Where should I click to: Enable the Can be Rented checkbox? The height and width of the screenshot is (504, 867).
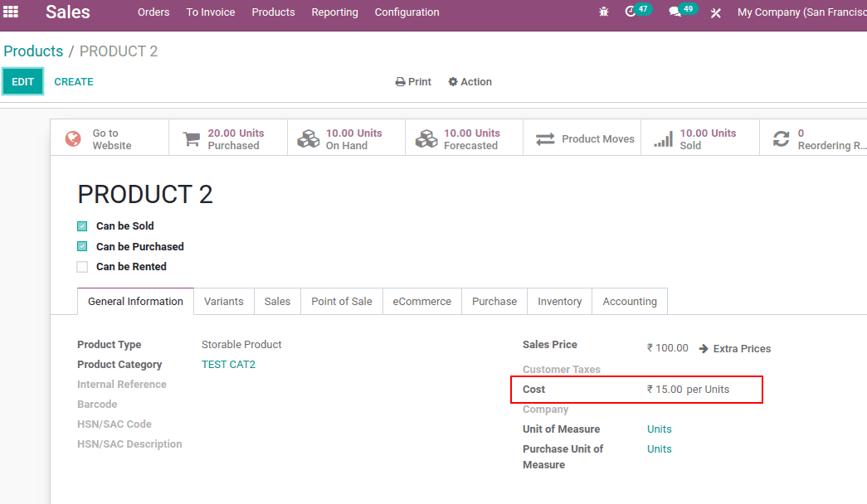click(82, 267)
